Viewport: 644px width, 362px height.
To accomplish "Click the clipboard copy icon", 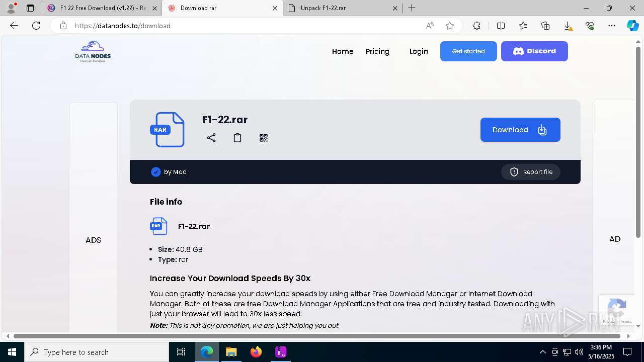I will pos(237,138).
